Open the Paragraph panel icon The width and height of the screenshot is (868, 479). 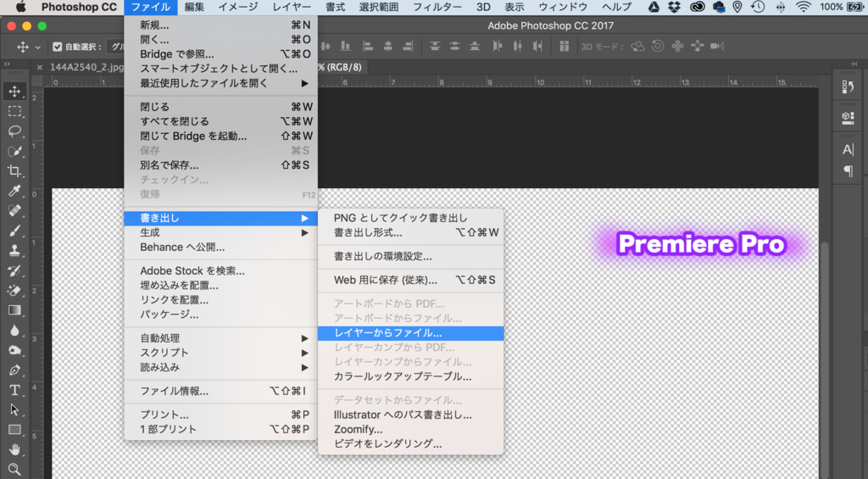pos(848,171)
